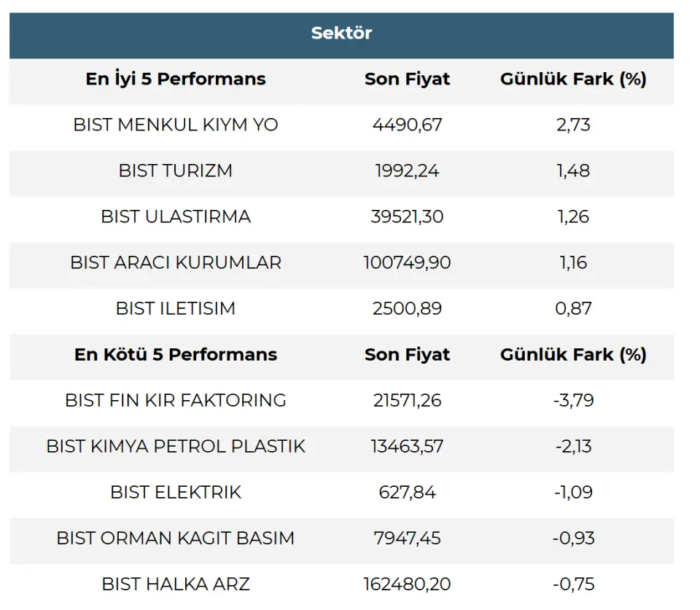This screenshot has height=610, width=700.
Task: Select the BIST TURIZM sector name
Action: click(x=176, y=171)
